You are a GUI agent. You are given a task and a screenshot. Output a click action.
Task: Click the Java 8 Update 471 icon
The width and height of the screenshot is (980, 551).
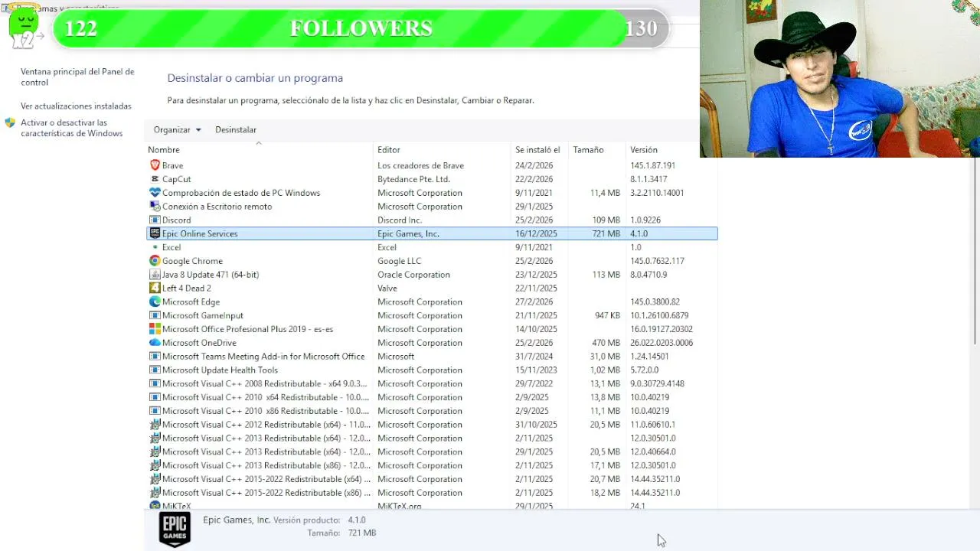[x=155, y=275]
